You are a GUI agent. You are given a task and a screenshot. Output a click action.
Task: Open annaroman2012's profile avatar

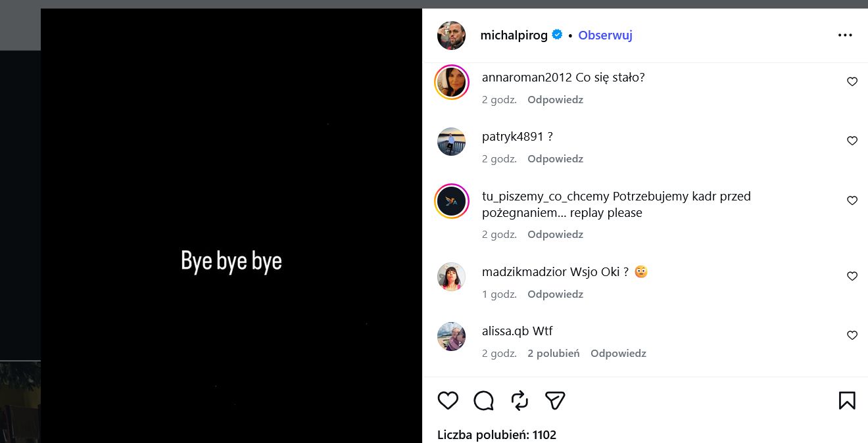[x=452, y=82]
